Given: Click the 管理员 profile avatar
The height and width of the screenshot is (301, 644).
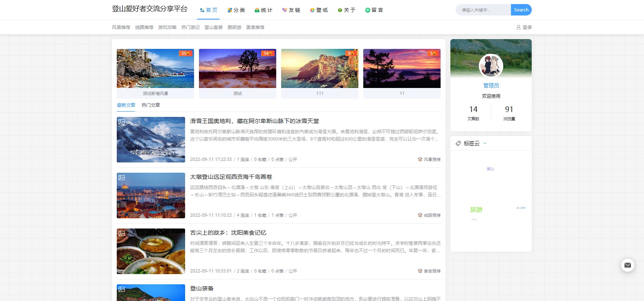Looking at the screenshot, I should 491,66.
